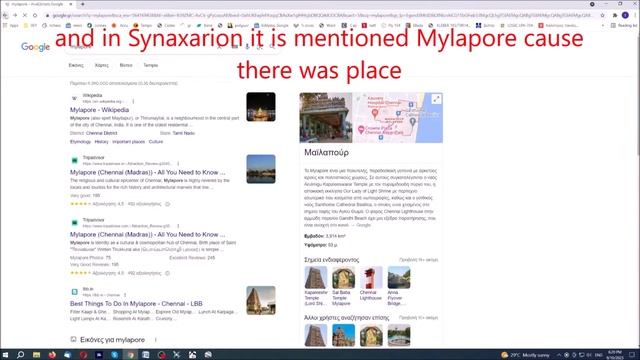Open the Reading list button
This screenshot has width=640, height=360.
624,25
